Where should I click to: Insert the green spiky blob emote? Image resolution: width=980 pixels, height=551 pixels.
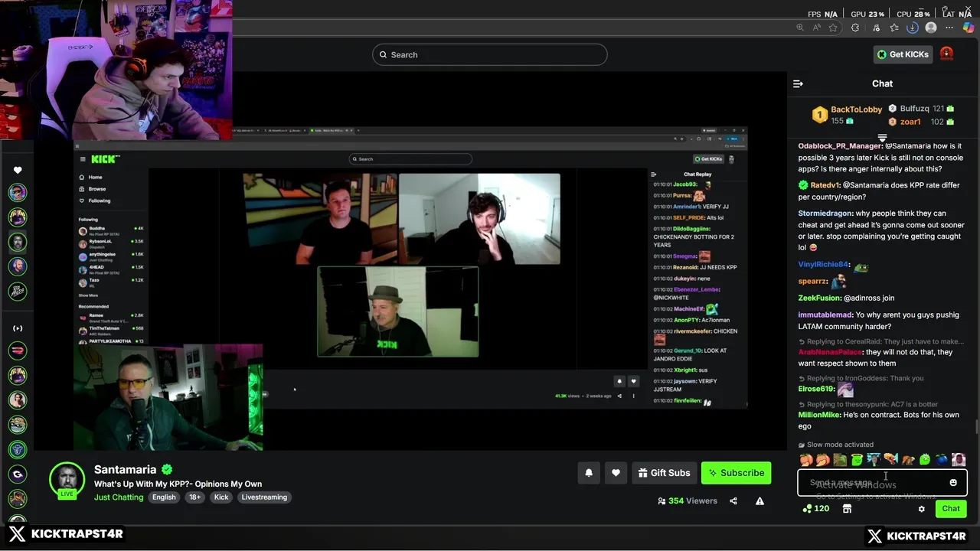point(925,460)
